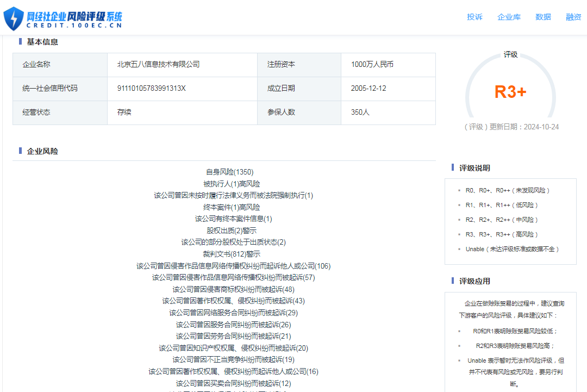Viewport: 587px width, 392px height.
Task: Select 被执行人(1)高风险 entry
Action: [x=232, y=184]
